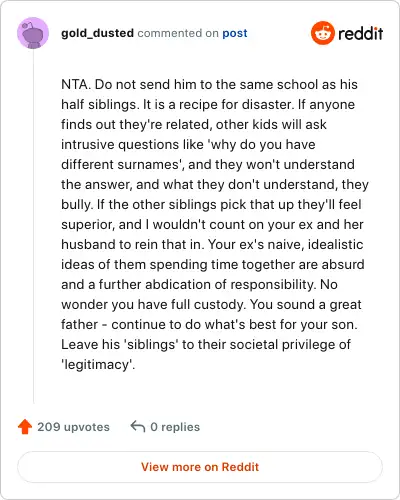Open the gold_dusted username profile link
This screenshot has height=500, width=400.
click(97, 33)
